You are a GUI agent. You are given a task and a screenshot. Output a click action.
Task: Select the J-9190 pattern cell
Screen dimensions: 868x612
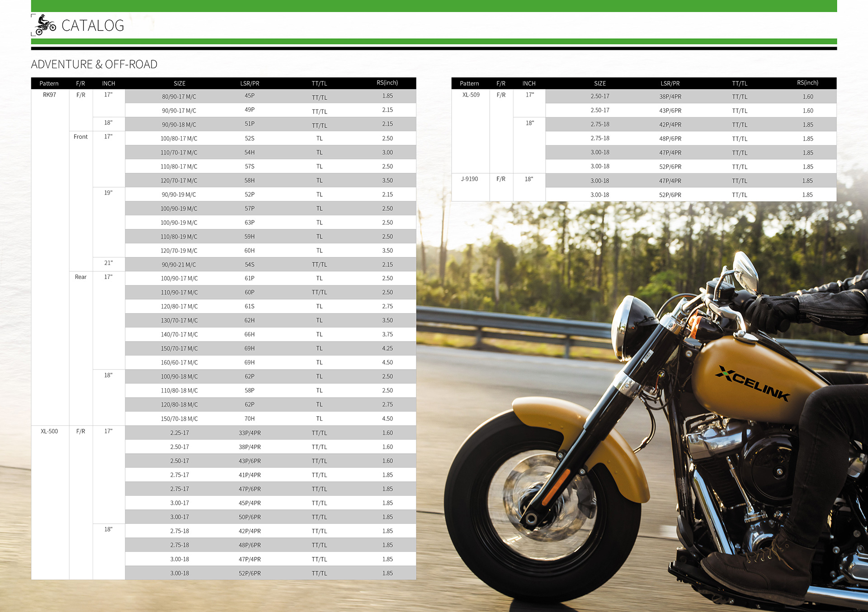click(x=469, y=179)
